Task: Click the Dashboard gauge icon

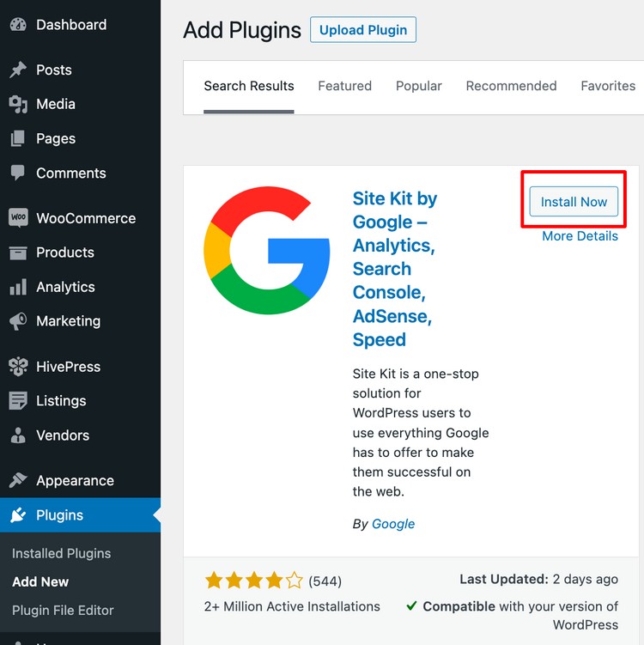Action: [18, 25]
